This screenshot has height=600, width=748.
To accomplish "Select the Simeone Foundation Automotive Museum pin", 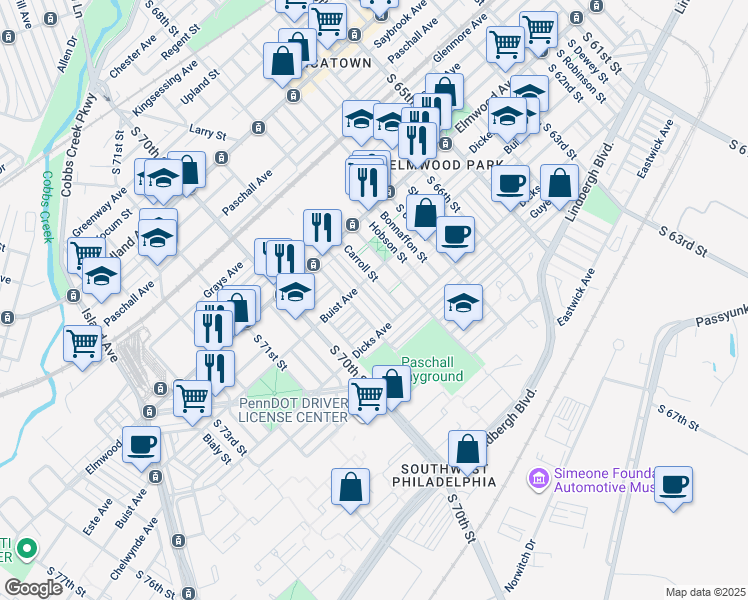I will point(539,479).
